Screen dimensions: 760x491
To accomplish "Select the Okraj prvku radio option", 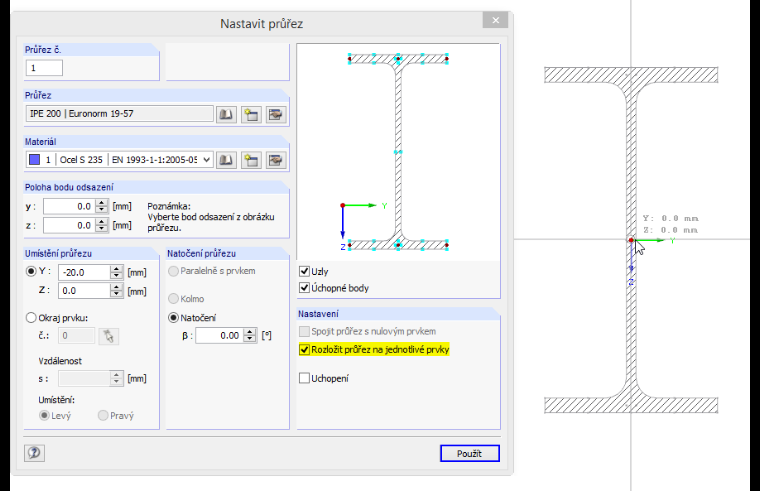I will [31, 318].
